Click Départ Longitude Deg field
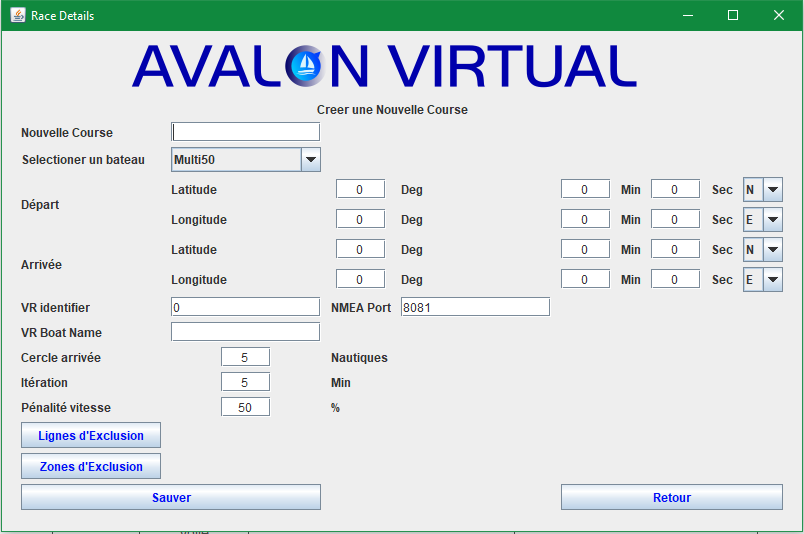The width and height of the screenshot is (804, 534). (x=360, y=219)
